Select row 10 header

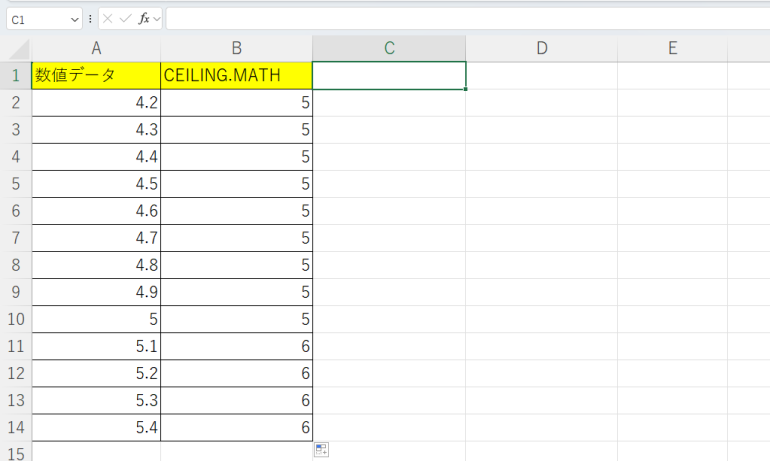(15, 319)
